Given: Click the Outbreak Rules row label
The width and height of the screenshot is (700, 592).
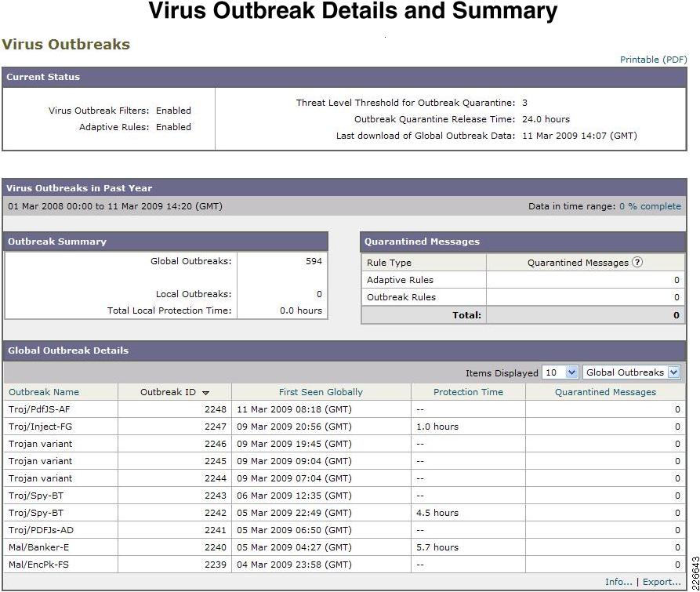Looking at the screenshot, I should coord(401,297).
